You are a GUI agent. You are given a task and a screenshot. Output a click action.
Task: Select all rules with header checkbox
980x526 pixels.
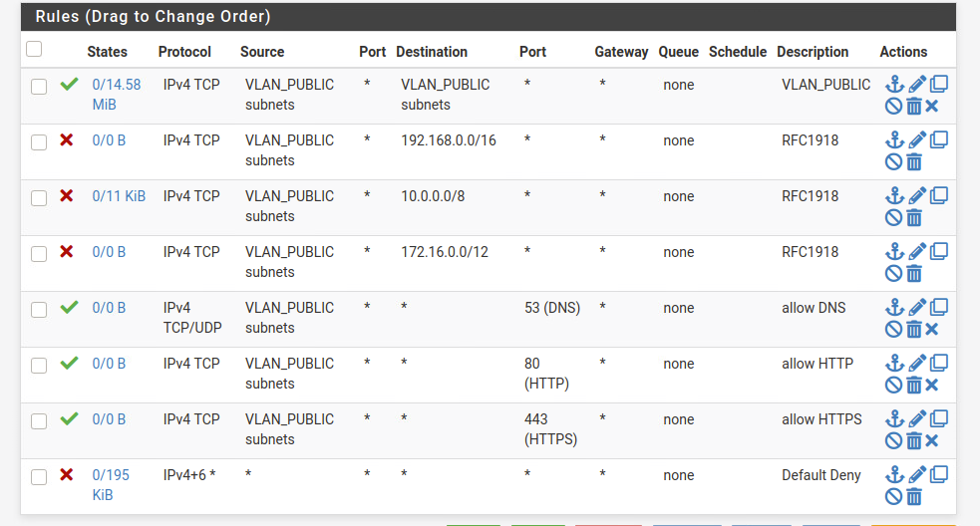click(34, 49)
